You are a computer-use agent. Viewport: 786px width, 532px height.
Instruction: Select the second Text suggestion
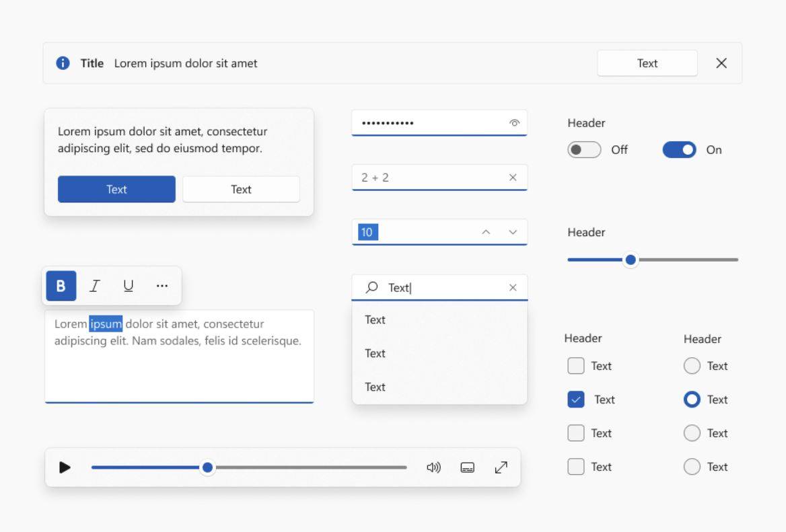pos(439,353)
